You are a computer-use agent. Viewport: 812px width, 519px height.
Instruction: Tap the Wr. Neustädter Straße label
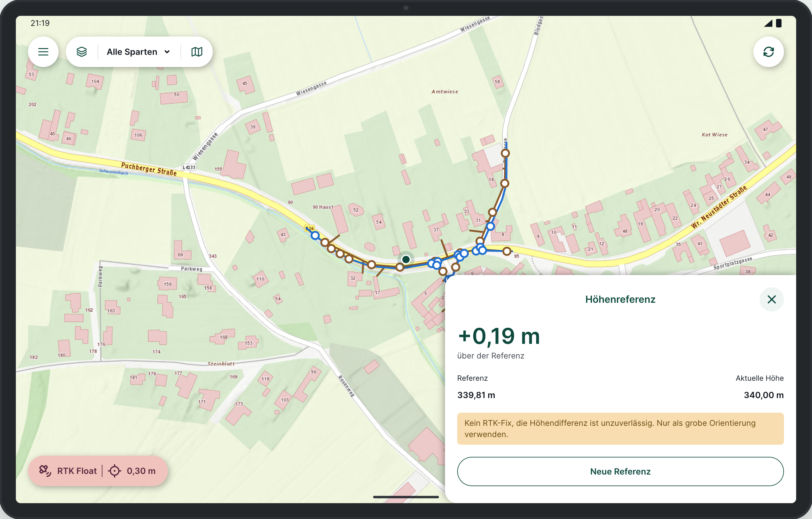719,207
